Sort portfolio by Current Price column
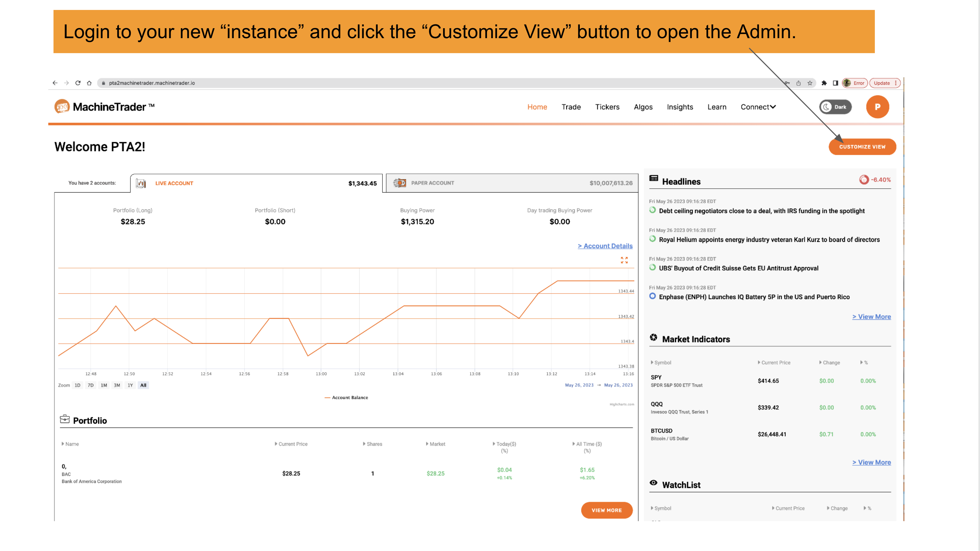This screenshot has width=980, height=551. tap(293, 444)
